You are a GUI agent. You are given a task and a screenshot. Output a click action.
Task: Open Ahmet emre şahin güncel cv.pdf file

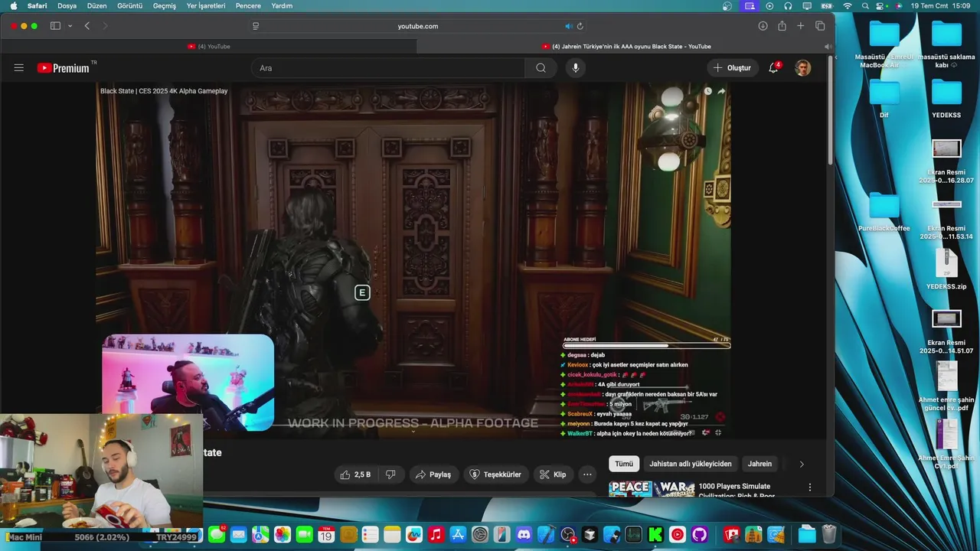(947, 386)
